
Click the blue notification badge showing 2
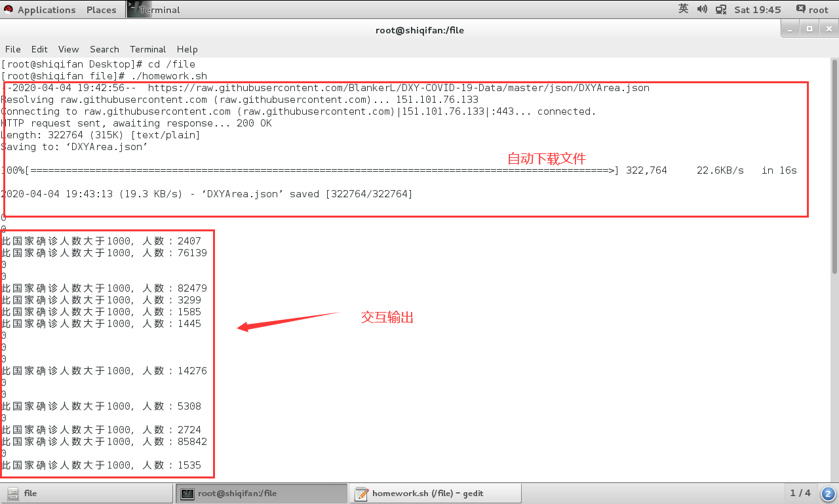pos(828,494)
